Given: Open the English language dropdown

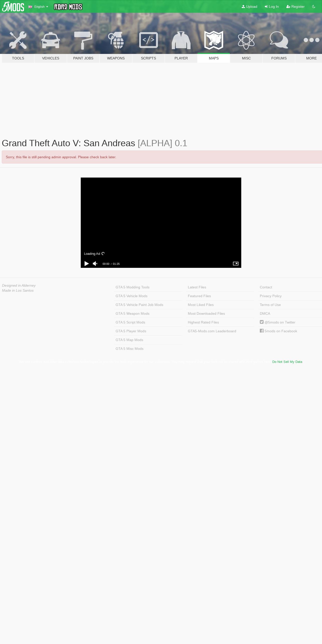Looking at the screenshot, I should pyautogui.click(x=38, y=7).
